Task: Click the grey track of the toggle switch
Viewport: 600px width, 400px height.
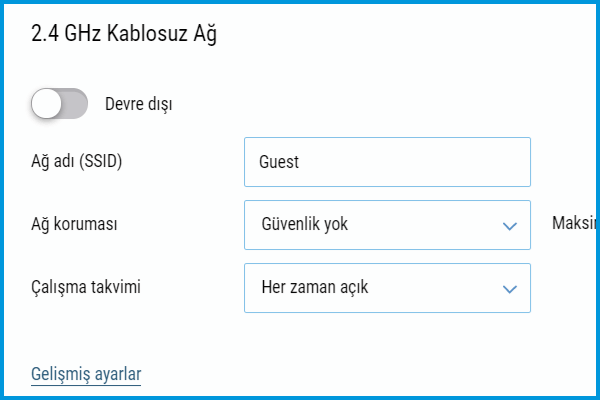Action: [74, 103]
